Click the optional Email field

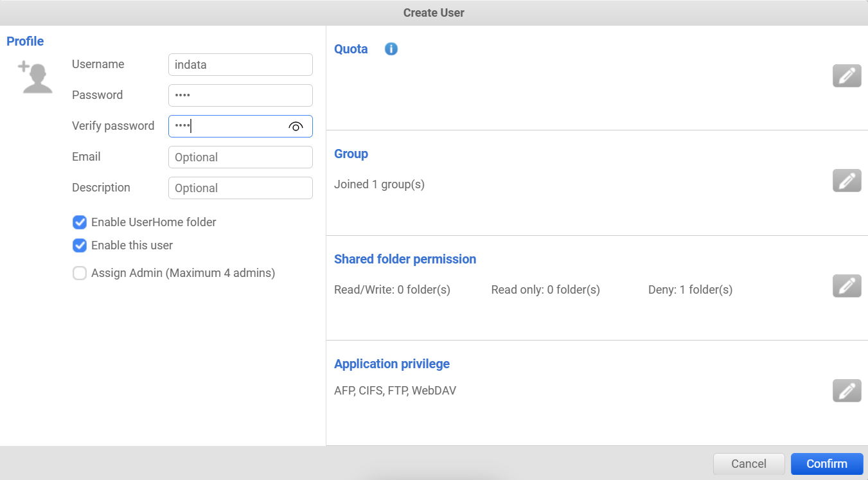click(x=240, y=157)
